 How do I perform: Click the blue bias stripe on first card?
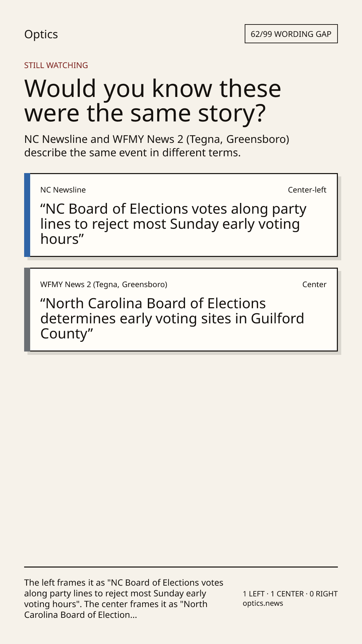pyautogui.click(x=27, y=215)
